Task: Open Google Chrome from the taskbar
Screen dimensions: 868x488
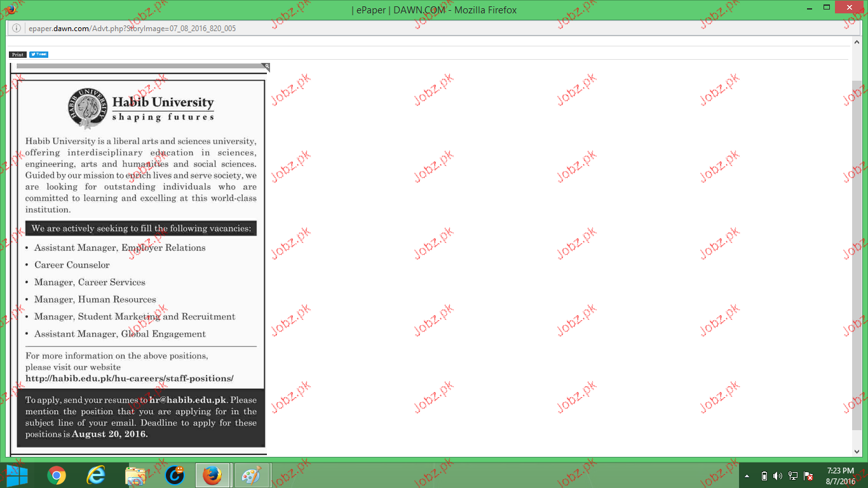Action: pyautogui.click(x=57, y=475)
